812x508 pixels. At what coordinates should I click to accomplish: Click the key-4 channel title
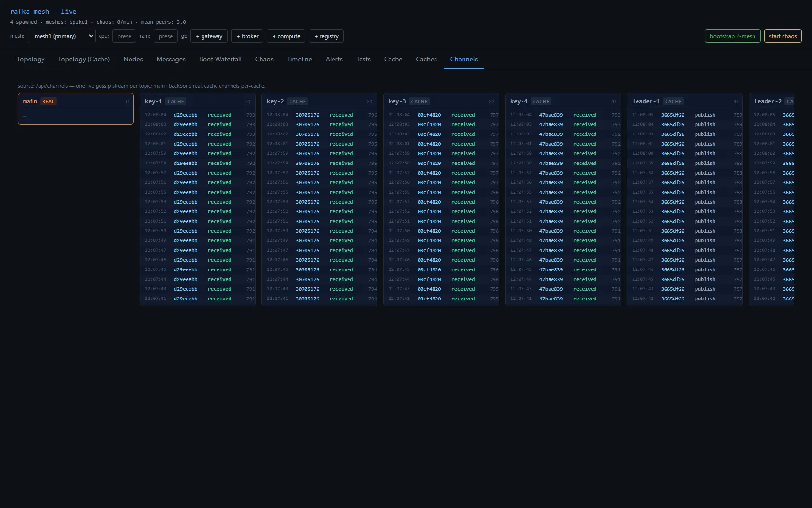(519, 101)
